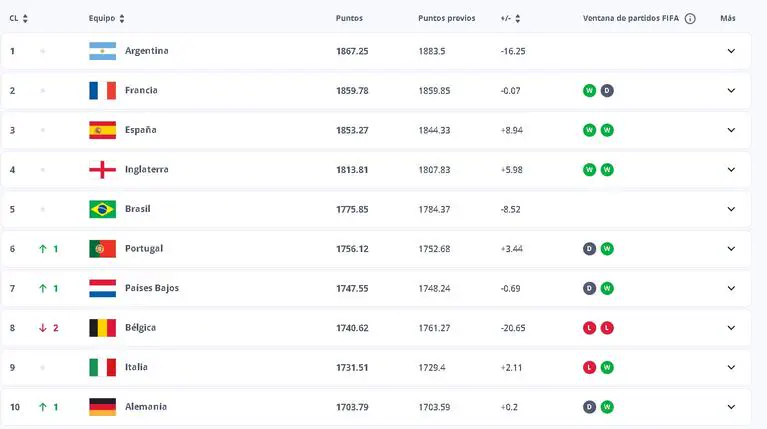Click the first W badge in España's row
Image resolution: width=767 pixels, height=429 pixels.
point(589,130)
